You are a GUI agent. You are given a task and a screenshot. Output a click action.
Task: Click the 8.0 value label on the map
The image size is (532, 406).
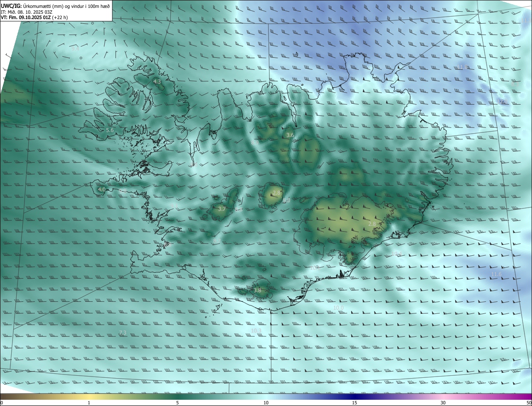(286, 201)
